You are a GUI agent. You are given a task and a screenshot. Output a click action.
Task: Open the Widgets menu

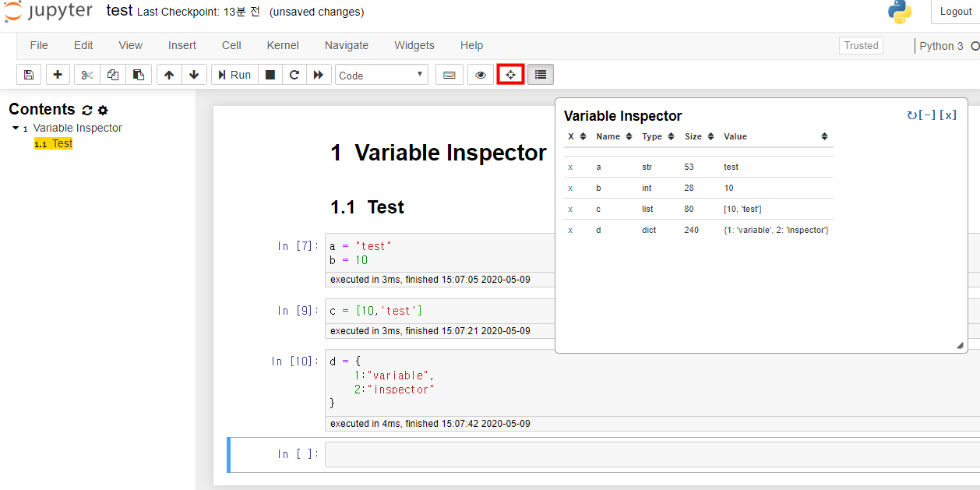coord(414,45)
